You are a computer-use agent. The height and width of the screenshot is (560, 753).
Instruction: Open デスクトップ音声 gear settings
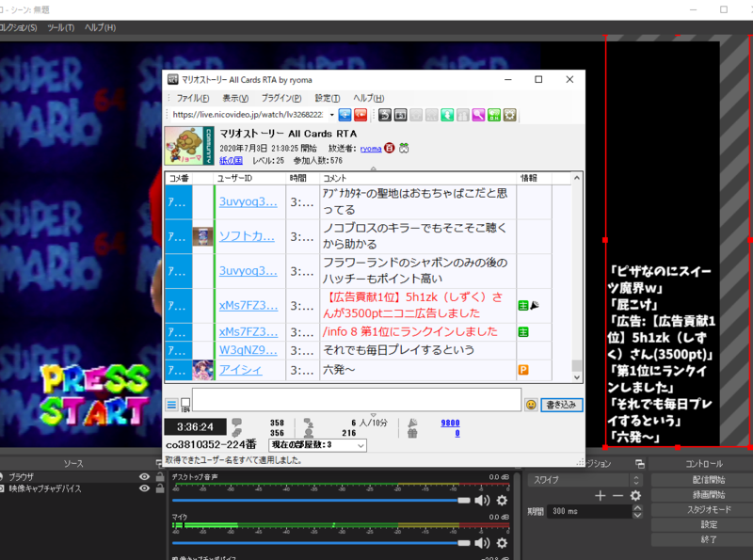502,501
